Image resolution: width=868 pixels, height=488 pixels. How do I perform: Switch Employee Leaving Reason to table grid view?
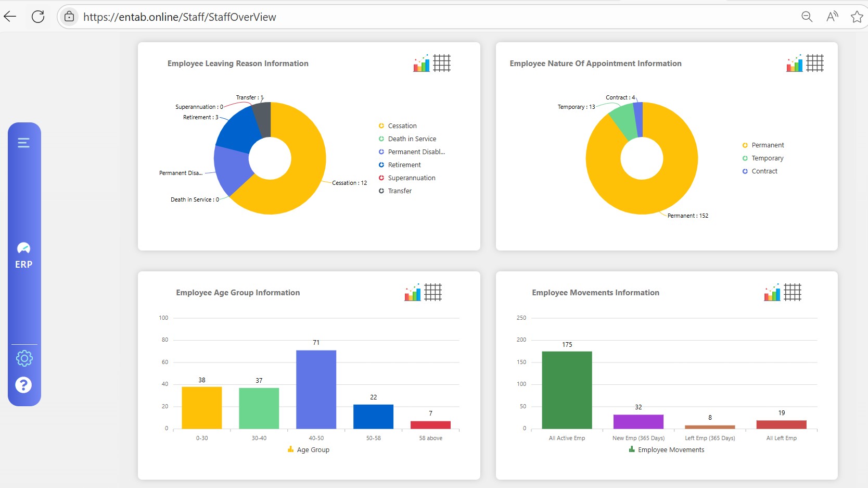click(442, 63)
